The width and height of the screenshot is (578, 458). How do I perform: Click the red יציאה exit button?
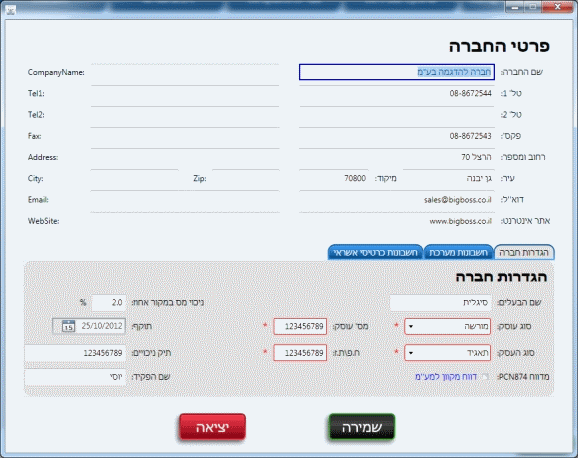[x=213, y=427]
